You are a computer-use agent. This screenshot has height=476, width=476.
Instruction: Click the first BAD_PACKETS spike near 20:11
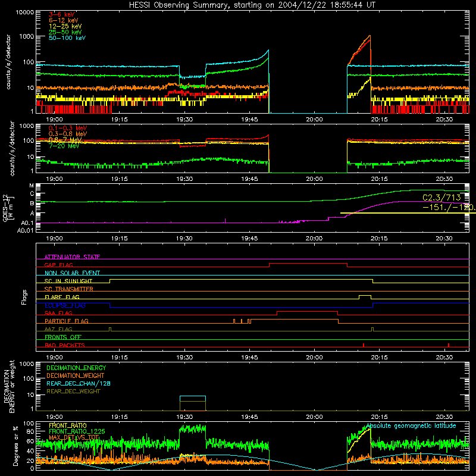pyautogui.click(x=364, y=345)
